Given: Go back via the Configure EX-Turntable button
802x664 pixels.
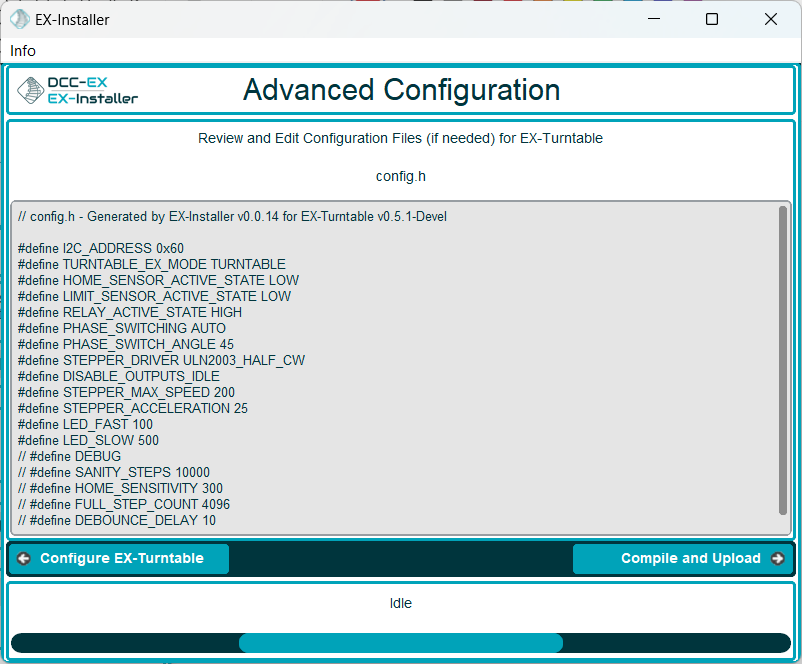Looking at the screenshot, I should (120, 559).
